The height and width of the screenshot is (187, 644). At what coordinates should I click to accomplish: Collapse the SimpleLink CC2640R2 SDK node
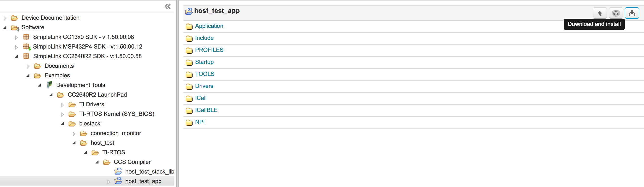[16, 56]
